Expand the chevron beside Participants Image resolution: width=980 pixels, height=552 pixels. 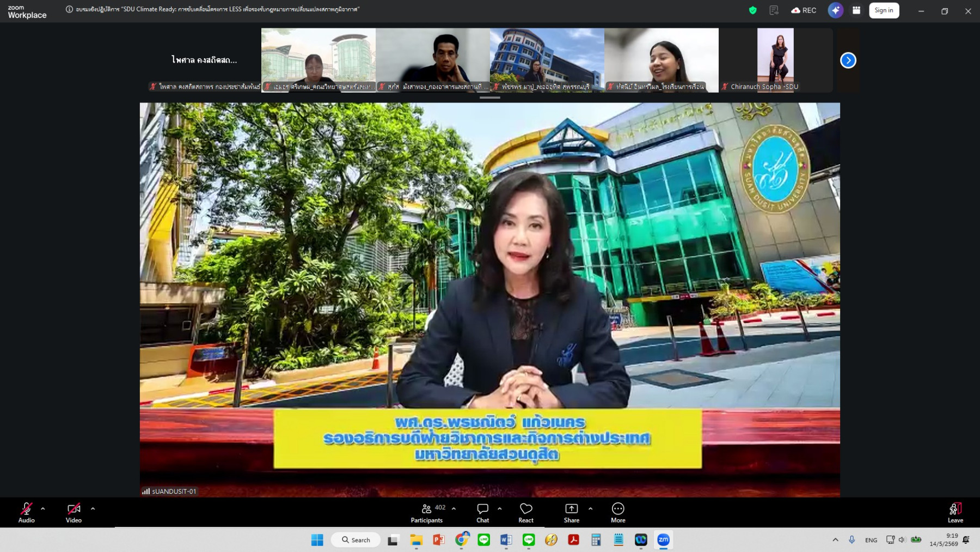[454, 508]
